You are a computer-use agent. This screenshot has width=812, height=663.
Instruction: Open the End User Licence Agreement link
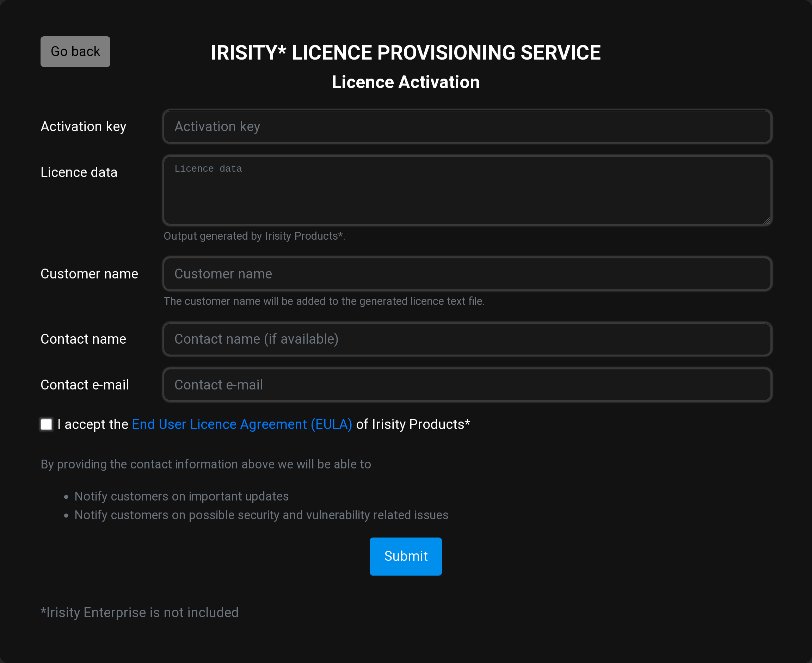[242, 424]
